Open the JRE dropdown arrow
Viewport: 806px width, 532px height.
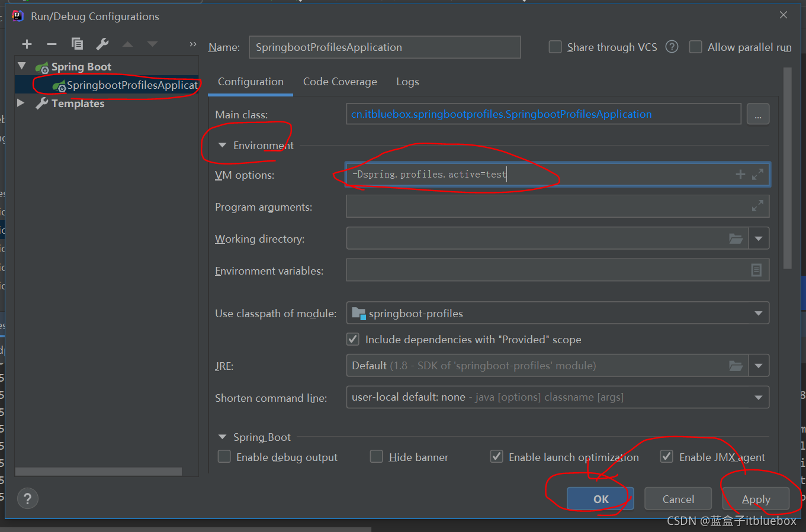[759, 366]
